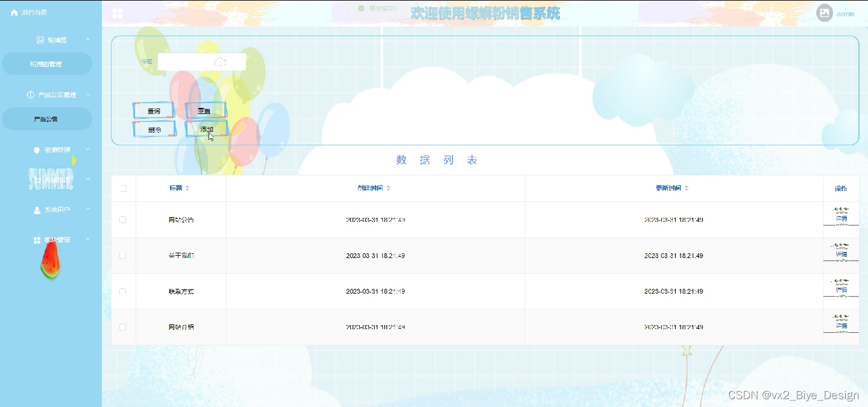Collapse the 轮播图 menu chevron
This screenshot has height=407, width=868.
tap(88, 40)
